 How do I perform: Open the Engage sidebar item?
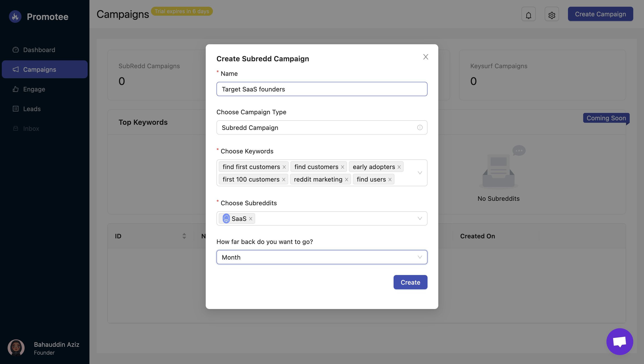pyautogui.click(x=34, y=89)
